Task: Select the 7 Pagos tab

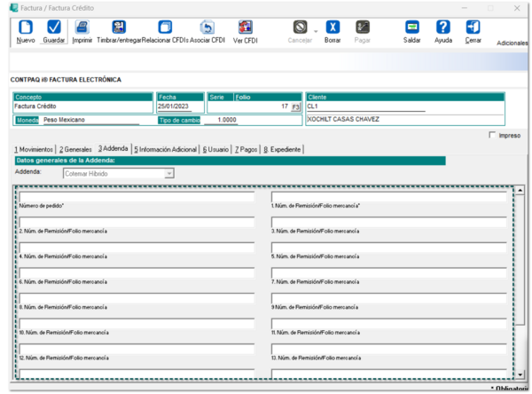Action: coord(246,148)
